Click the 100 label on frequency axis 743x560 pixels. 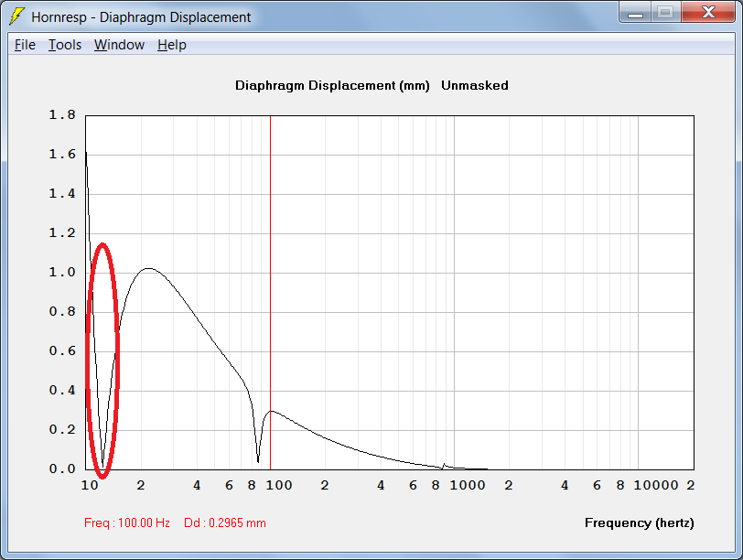278,485
